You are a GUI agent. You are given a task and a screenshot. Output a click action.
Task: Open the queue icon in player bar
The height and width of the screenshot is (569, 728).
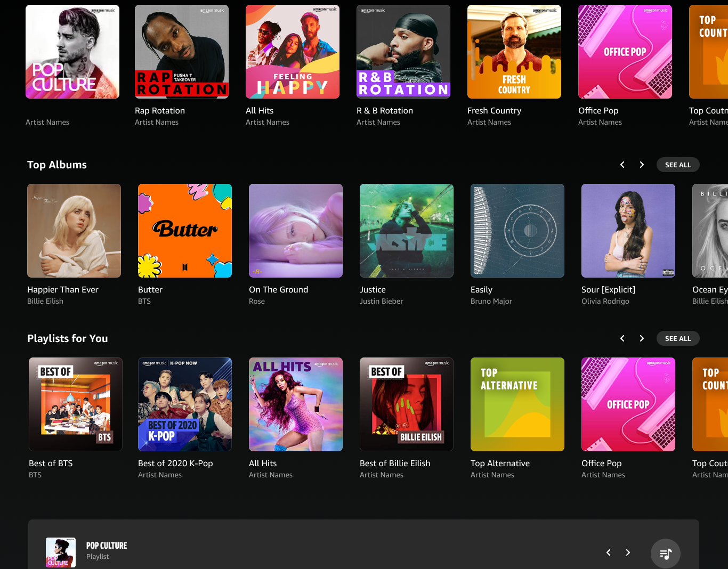pyautogui.click(x=665, y=554)
